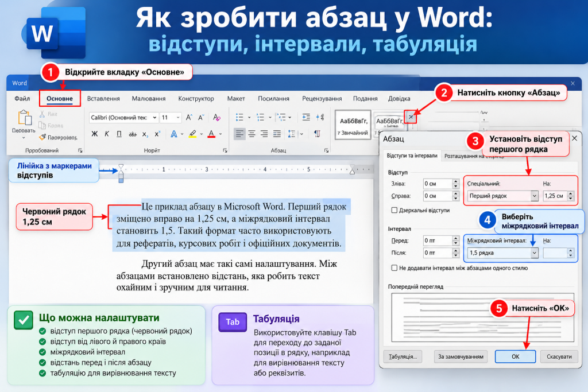This screenshot has height=392, width=588.
Task: Open the Файл menu
Action: 22,99
